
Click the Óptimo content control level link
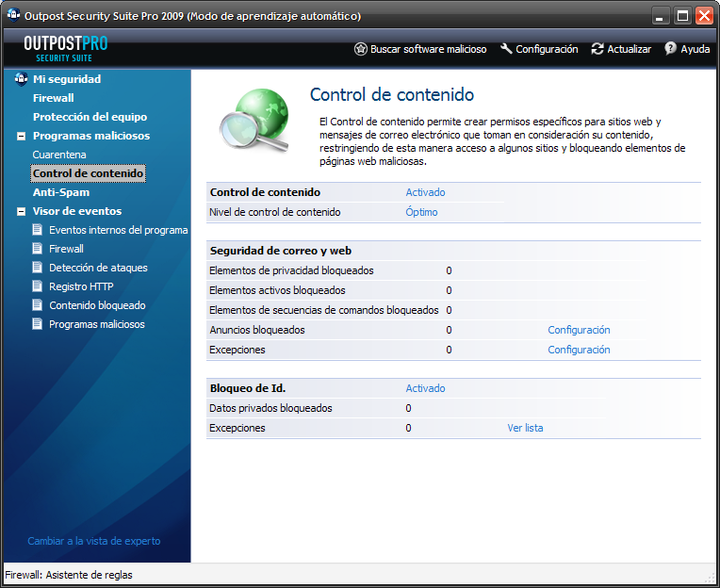(421, 212)
